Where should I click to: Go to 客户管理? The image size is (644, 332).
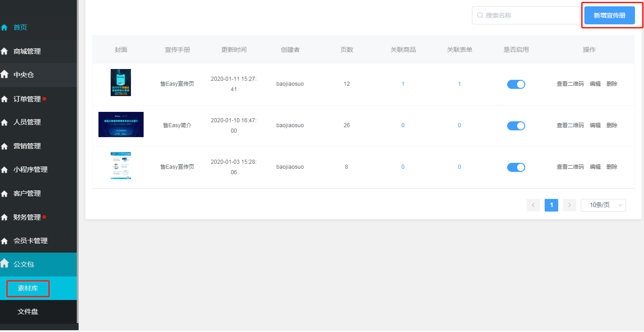pos(27,194)
